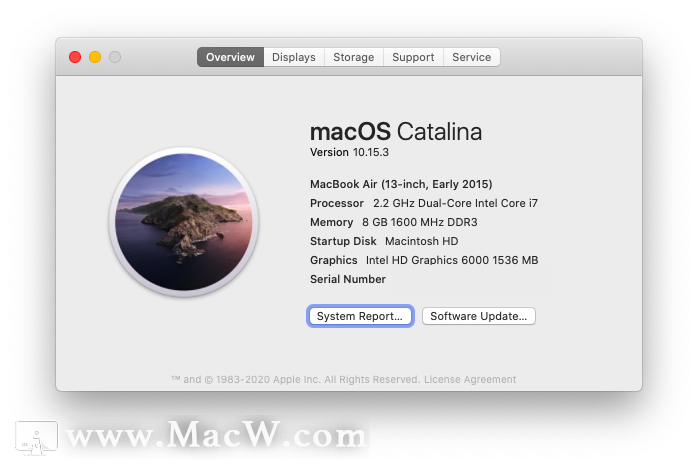Open System Report
The width and height of the screenshot is (698, 465).
tap(360, 316)
